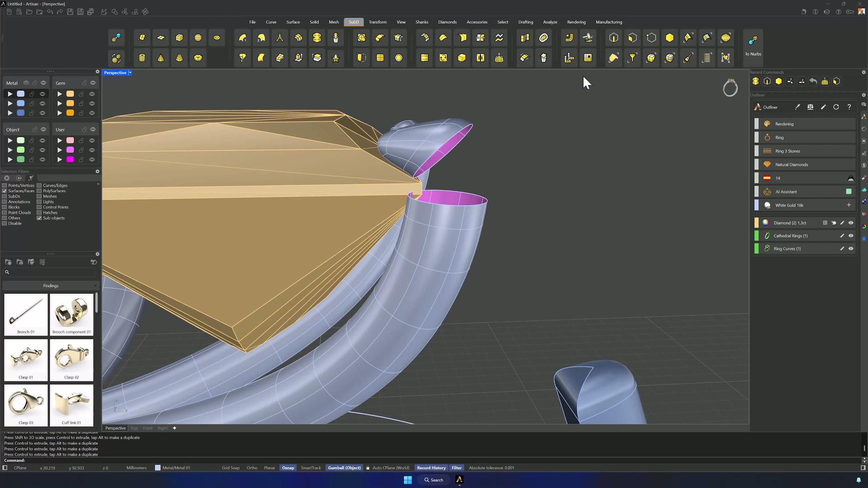The width and height of the screenshot is (868, 488).
Task: Click the first Metal layer color swatch
Action: click(x=21, y=94)
